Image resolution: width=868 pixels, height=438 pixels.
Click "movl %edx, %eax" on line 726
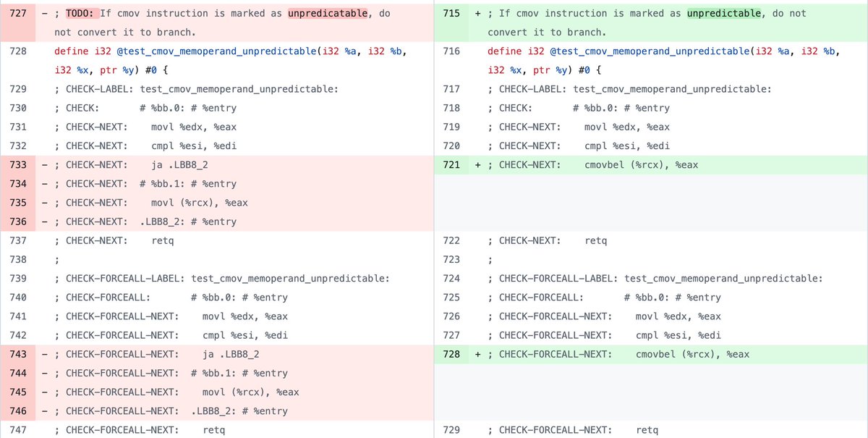(x=678, y=316)
